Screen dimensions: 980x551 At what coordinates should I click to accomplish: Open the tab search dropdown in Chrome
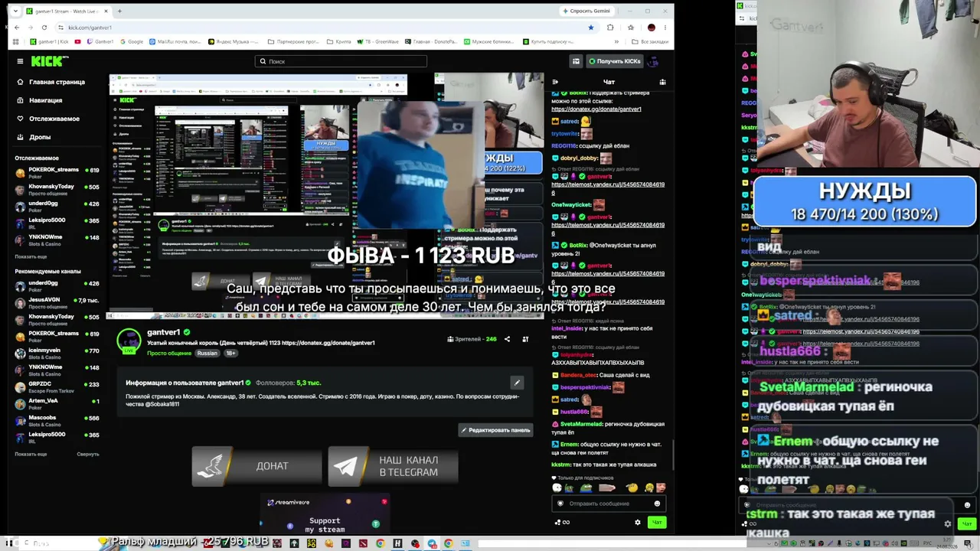(17, 11)
